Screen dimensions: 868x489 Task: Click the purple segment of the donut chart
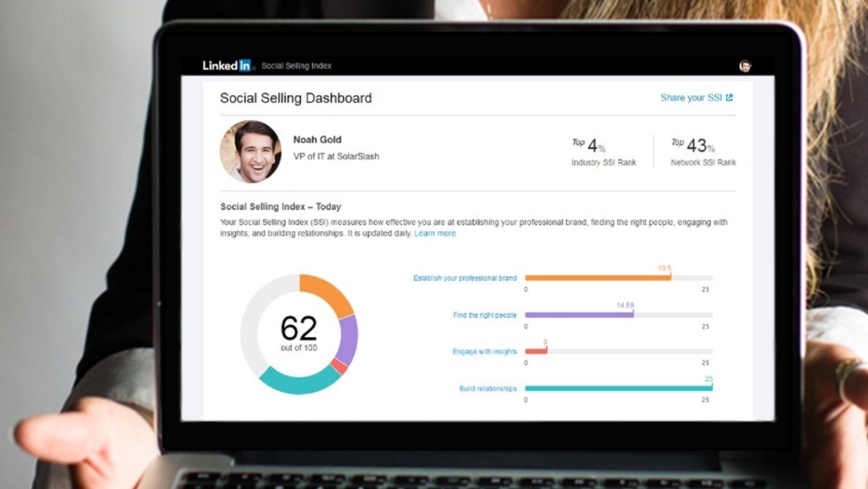point(348,340)
